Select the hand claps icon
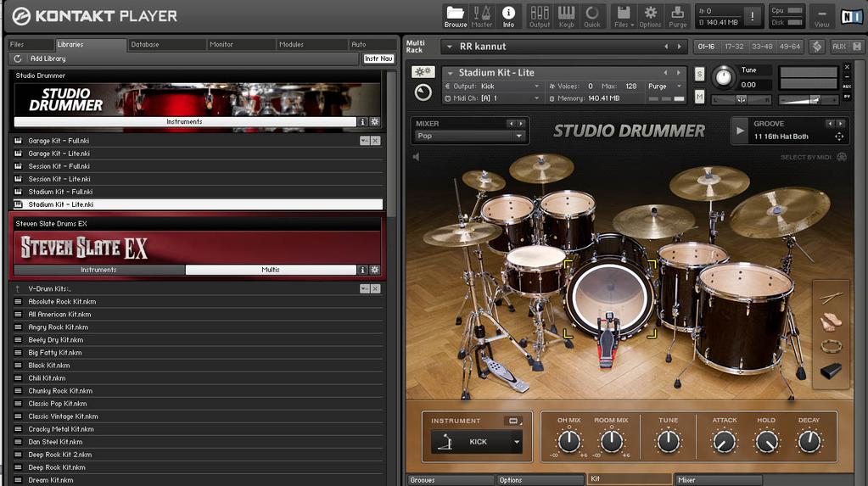 pos(831,321)
